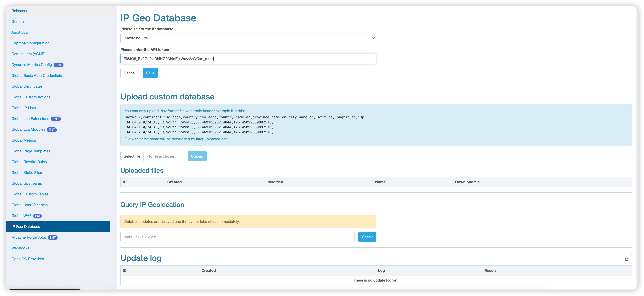Open the Audit Log page

[x=20, y=32]
